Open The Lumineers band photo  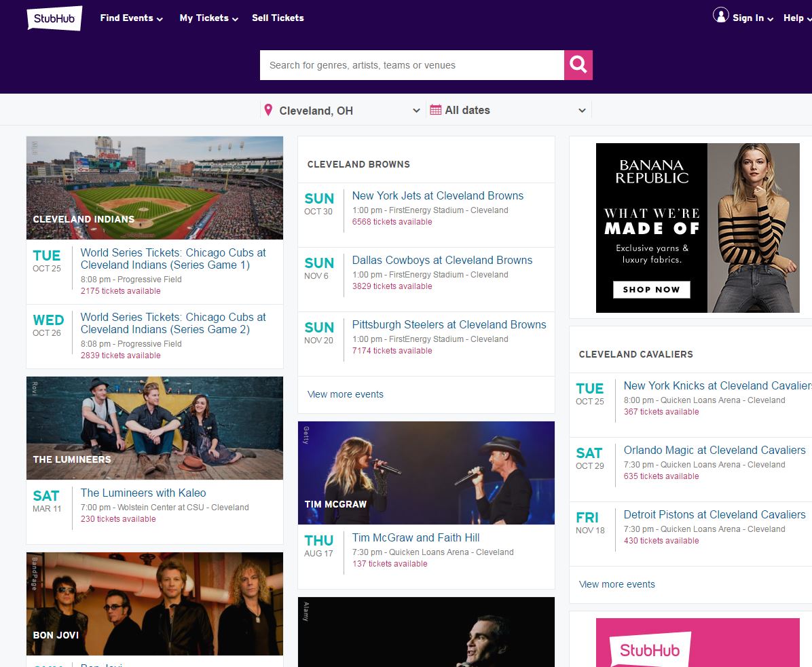click(155, 427)
